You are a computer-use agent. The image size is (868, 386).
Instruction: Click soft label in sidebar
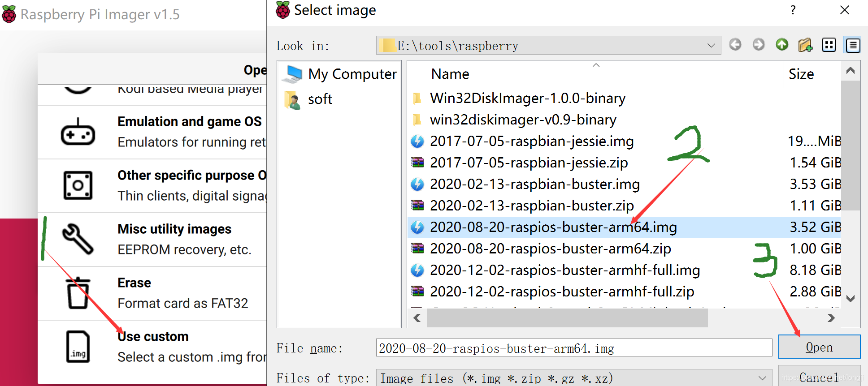coord(320,99)
